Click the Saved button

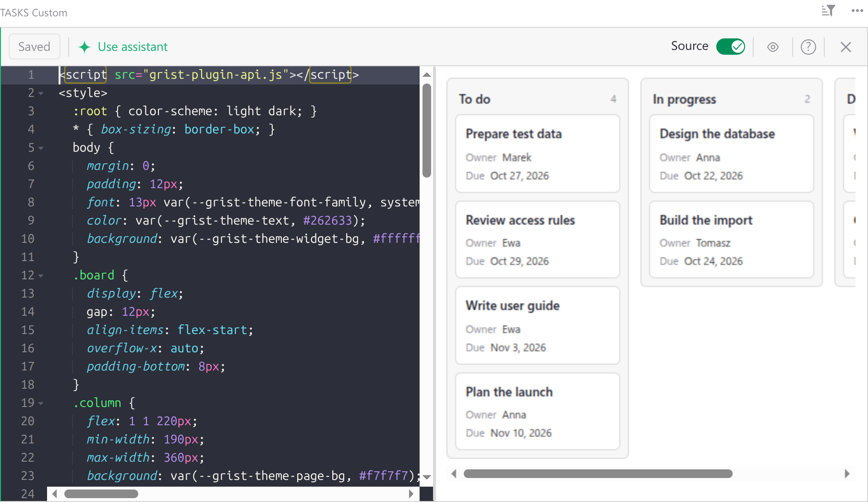[x=35, y=47]
